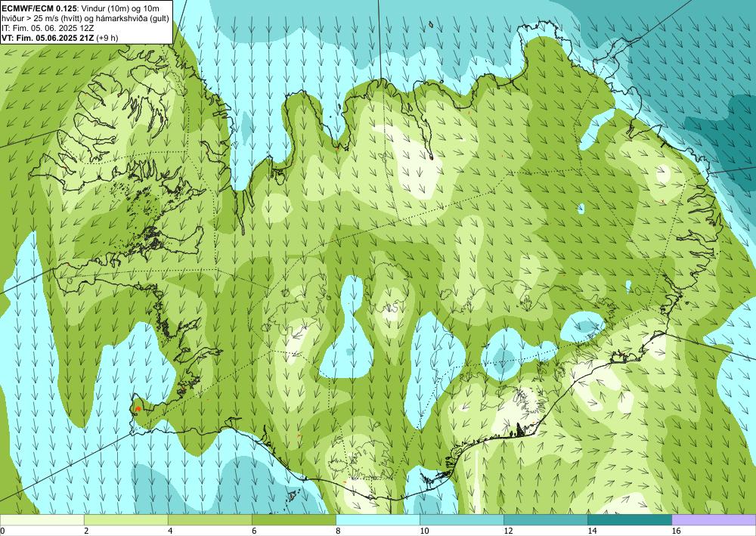Click the aqua 10–12 m/s legend swatch
The height and width of the screenshot is (536, 756).
click(x=461, y=519)
